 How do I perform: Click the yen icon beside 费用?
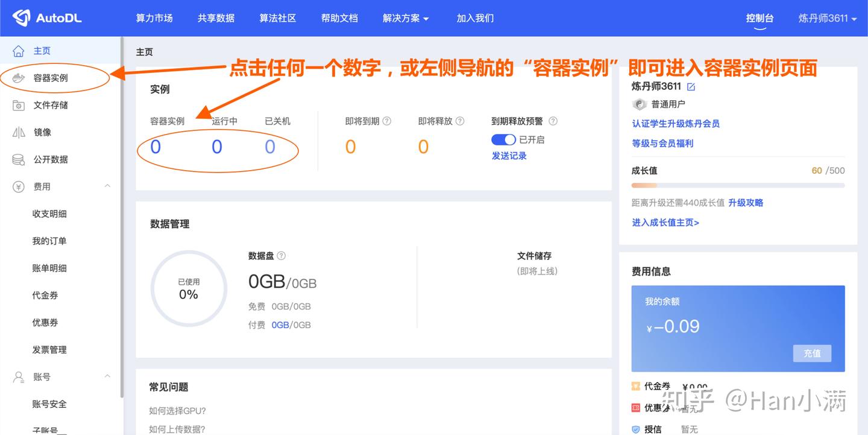click(x=19, y=186)
